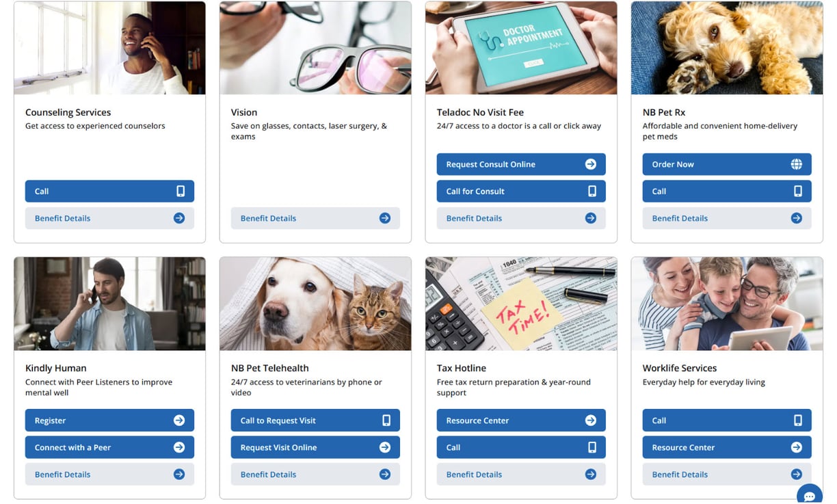The image size is (837, 504).
Task: Click the Tax Time sticky note image
Action: 520,304
